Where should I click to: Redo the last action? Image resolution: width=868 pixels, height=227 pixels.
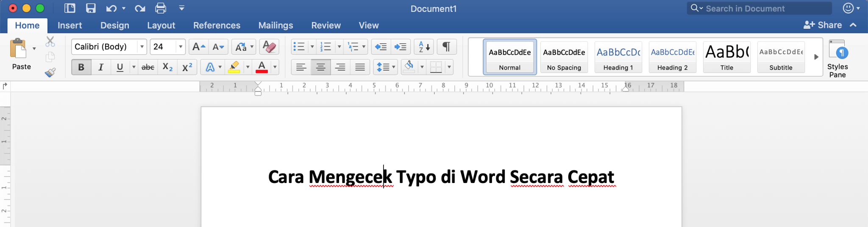[x=140, y=8]
